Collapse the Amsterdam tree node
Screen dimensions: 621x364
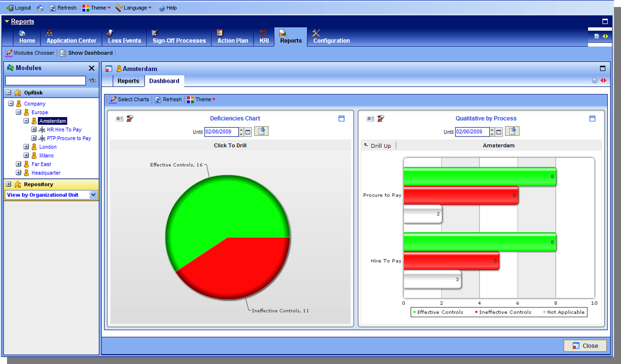(26, 121)
